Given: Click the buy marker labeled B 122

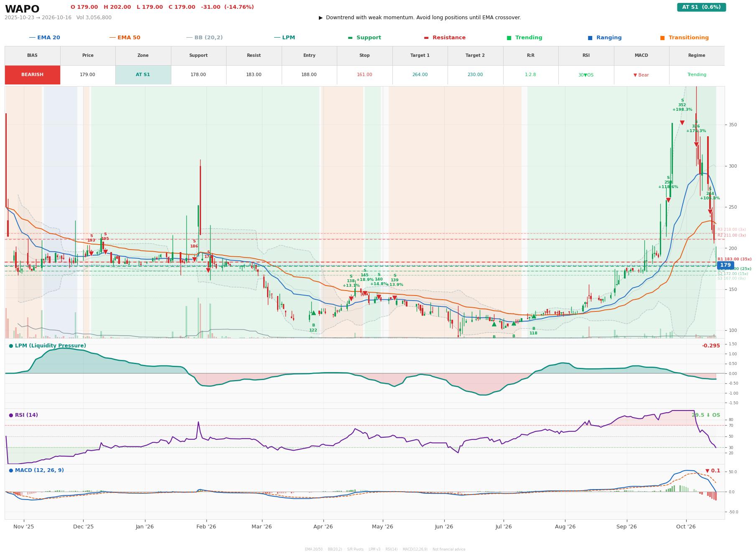Looking at the screenshot, I should click(x=313, y=313).
